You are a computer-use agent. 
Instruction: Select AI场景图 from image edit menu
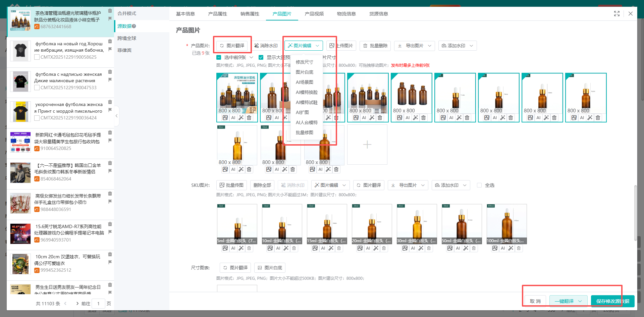pos(304,82)
